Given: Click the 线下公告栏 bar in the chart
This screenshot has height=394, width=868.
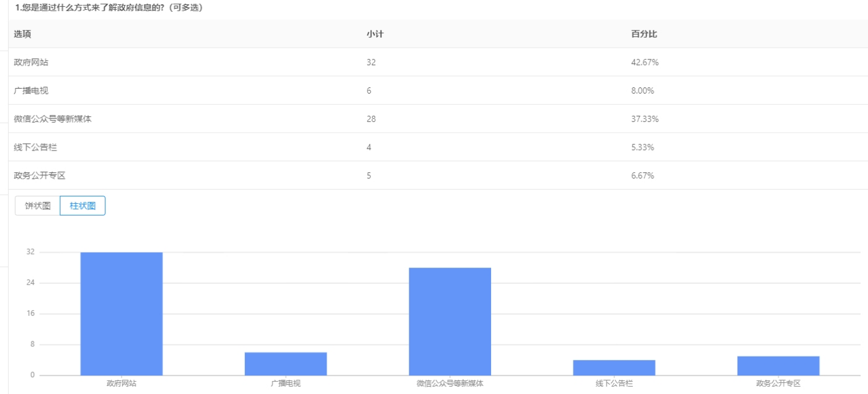Looking at the screenshot, I should click(x=614, y=367).
